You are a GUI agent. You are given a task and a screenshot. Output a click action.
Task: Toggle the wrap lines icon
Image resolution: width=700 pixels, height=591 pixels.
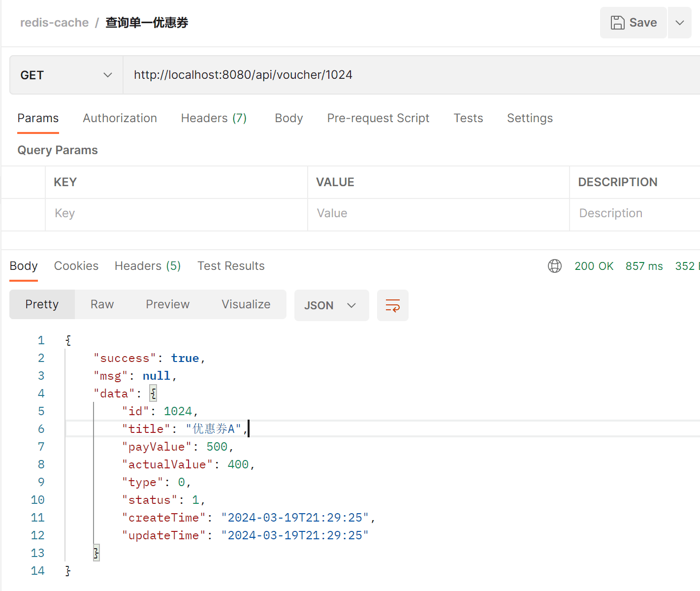coord(393,305)
